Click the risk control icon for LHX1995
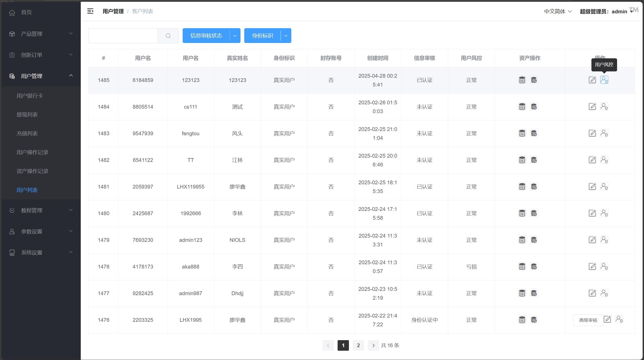644x360 pixels. (x=619, y=319)
